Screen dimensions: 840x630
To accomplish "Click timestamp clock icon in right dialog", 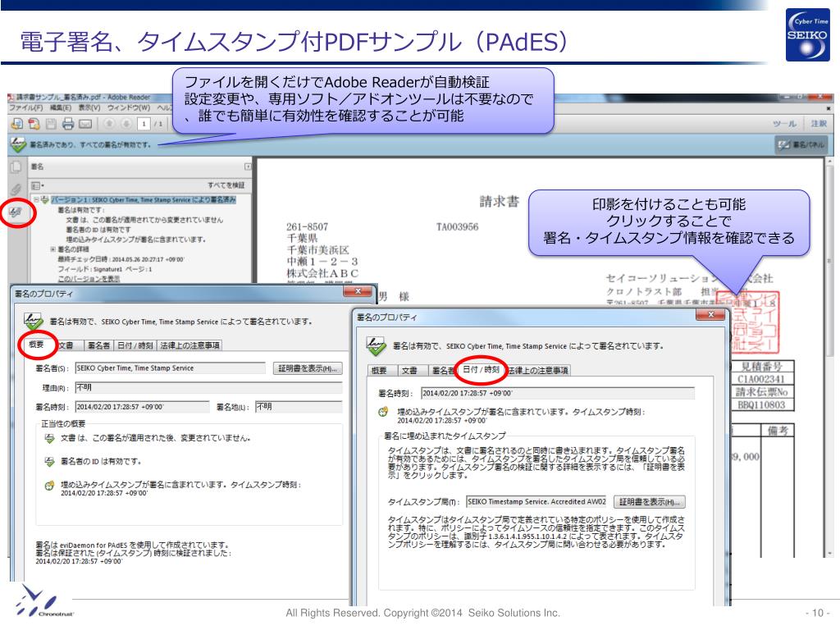I will [382, 412].
